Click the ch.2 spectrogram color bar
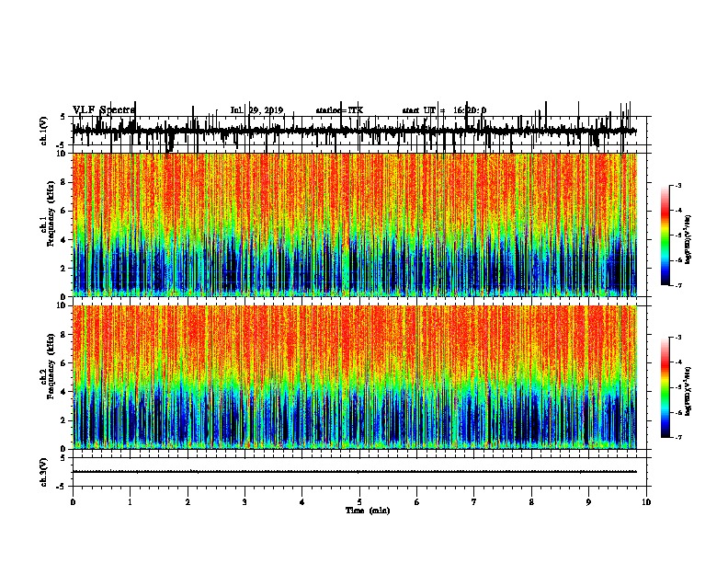The height and width of the screenshot is (563, 728). [665, 387]
